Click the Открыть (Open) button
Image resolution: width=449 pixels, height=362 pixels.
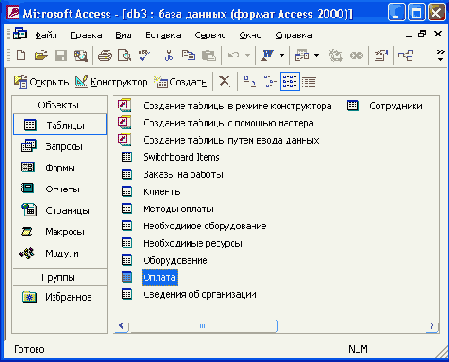42,82
